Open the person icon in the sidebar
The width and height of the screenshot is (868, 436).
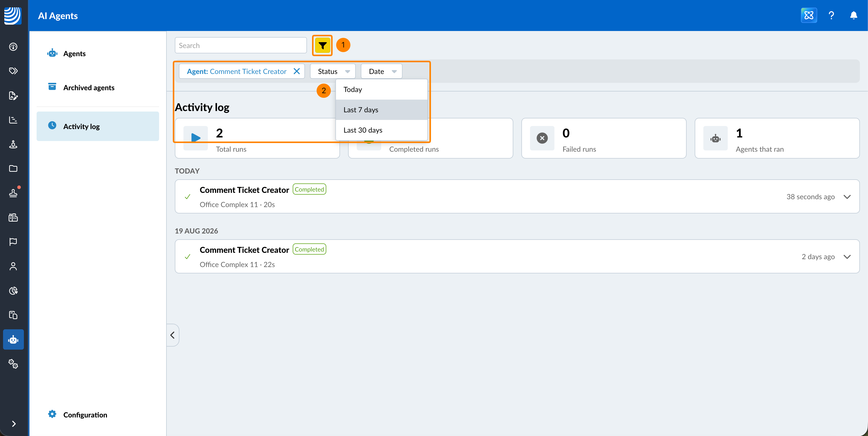[x=13, y=266]
